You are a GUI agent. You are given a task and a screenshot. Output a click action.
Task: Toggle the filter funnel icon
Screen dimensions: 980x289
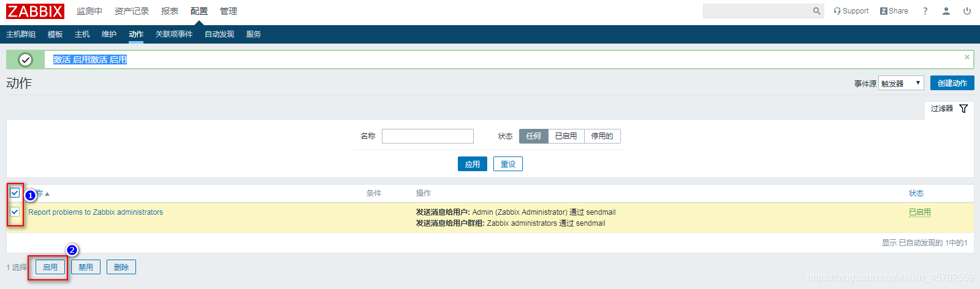pos(963,109)
